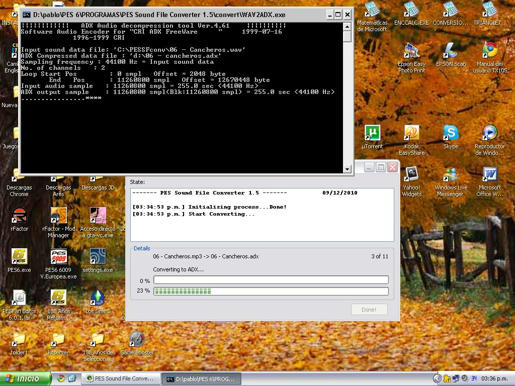Image resolution: width=515 pixels, height=386 pixels.
Task: Switch to PES Sound File Converter taskbar button
Action: pyautogui.click(x=121, y=379)
